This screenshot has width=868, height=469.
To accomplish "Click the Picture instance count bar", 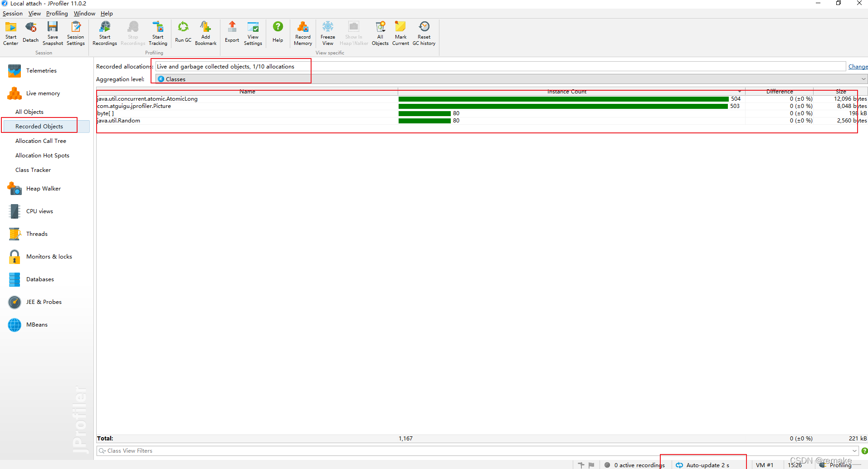I will click(563, 106).
